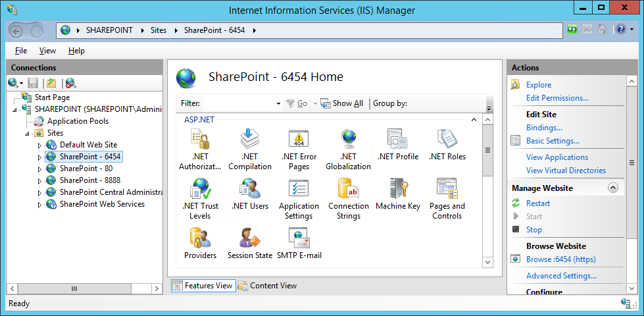Expand the SharePoint - 8888 node
This screenshot has height=316, width=644.
click(x=40, y=181)
